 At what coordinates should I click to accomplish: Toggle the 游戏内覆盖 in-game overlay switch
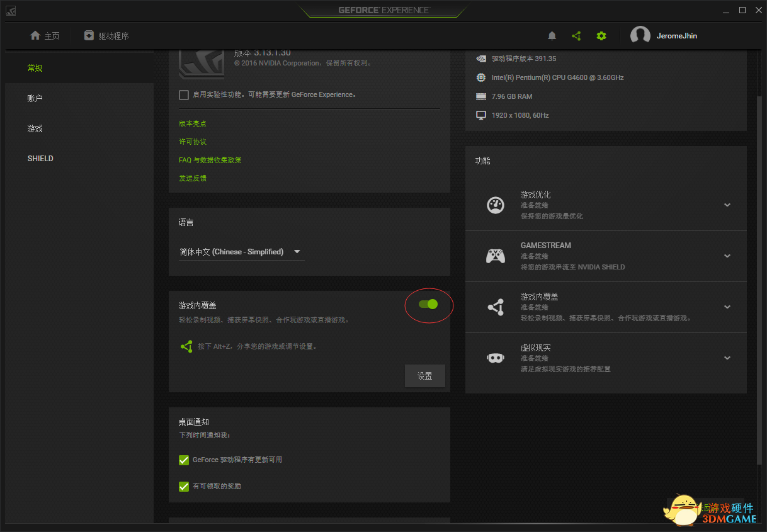click(428, 305)
